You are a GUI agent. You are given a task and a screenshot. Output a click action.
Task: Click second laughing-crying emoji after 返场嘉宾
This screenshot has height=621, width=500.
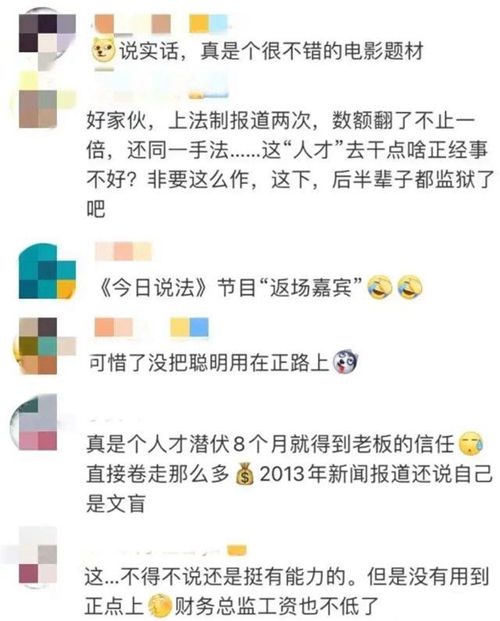coord(410,287)
